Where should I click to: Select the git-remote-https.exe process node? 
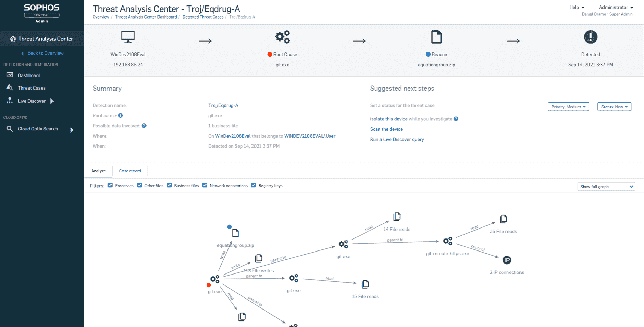coord(447,241)
